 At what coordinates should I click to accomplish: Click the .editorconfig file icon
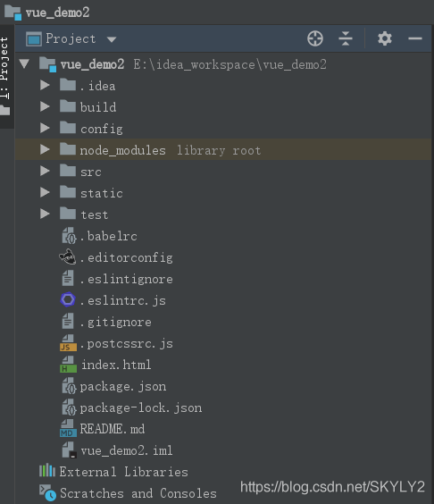coord(68,257)
